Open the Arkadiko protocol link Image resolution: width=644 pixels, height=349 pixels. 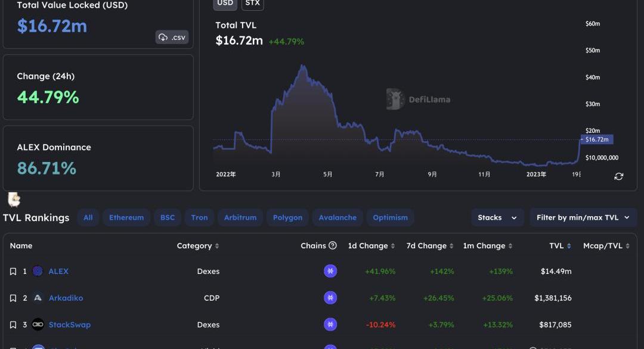point(66,298)
